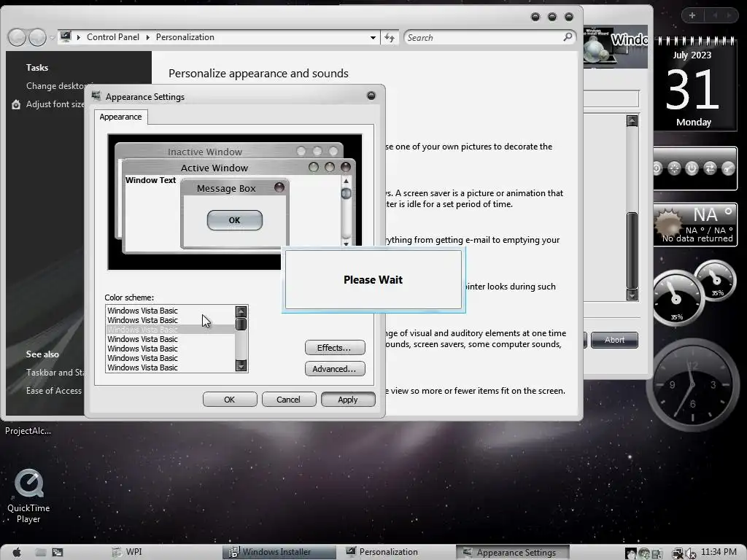
Task: Click folder quick launch icon beside Apple button
Action: (x=41, y=552)
